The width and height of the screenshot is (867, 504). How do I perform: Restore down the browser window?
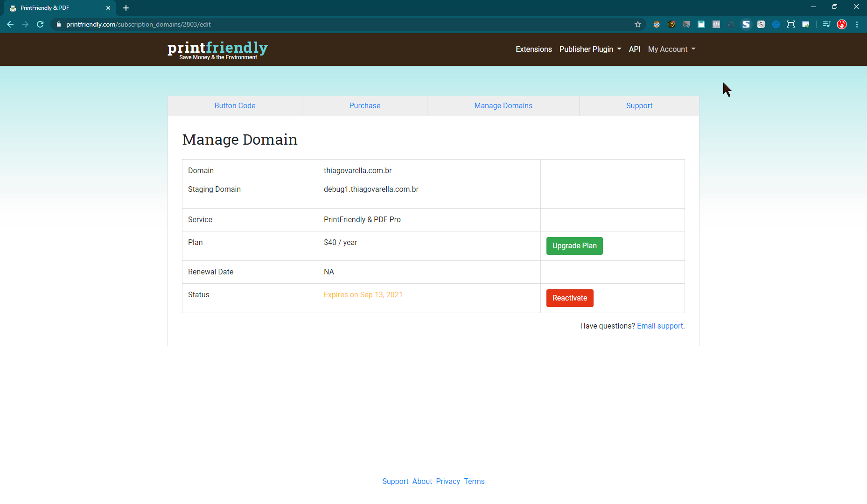point(835,7)
